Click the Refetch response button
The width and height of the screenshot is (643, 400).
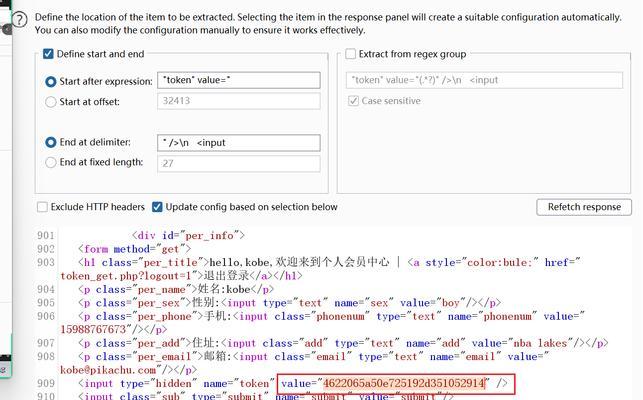pos(584,207)
